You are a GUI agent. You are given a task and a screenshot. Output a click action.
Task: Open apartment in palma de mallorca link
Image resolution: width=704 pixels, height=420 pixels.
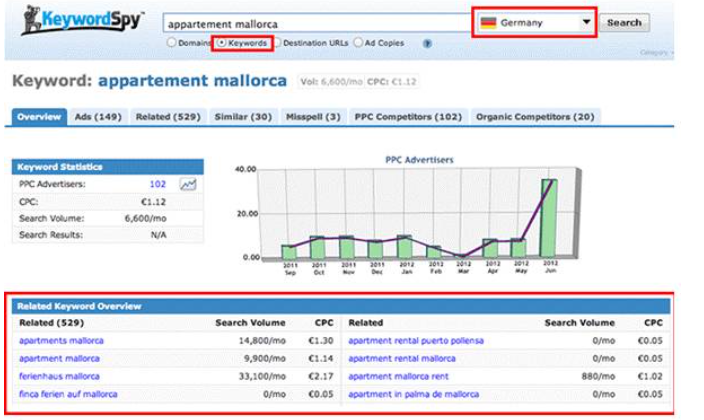pos(414,394)
